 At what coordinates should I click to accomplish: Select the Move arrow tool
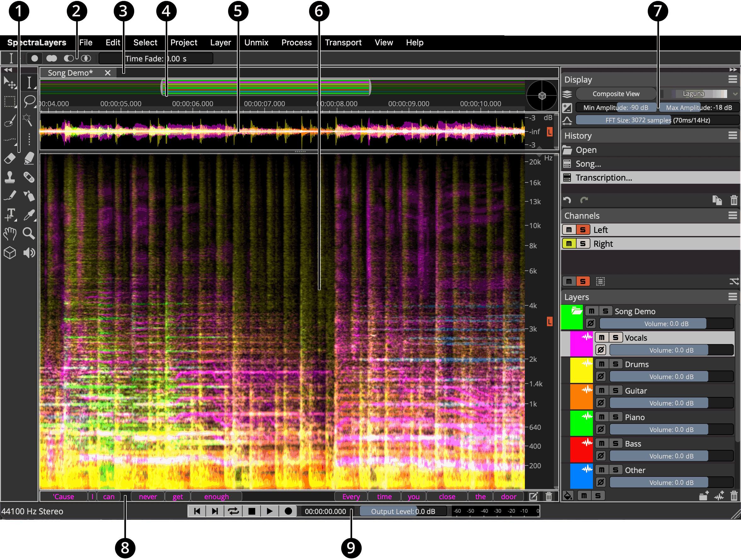point(10,83)
